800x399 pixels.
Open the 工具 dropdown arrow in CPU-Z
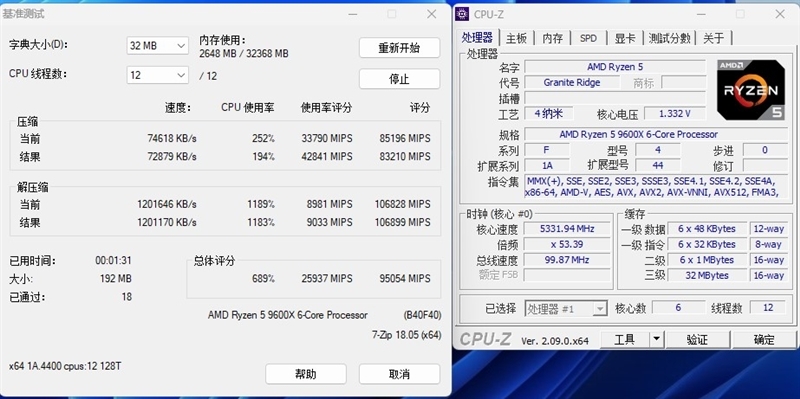coord(656,339)
